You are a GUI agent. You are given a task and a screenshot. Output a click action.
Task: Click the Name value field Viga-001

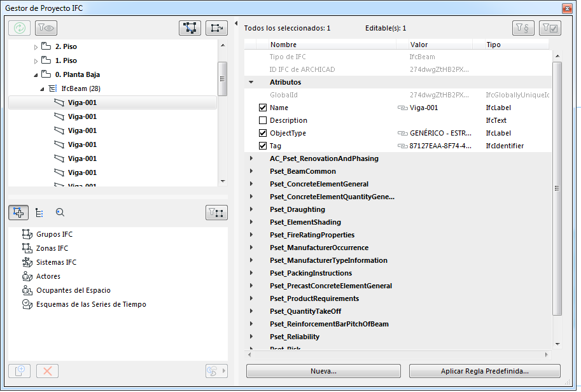(424, 108)
